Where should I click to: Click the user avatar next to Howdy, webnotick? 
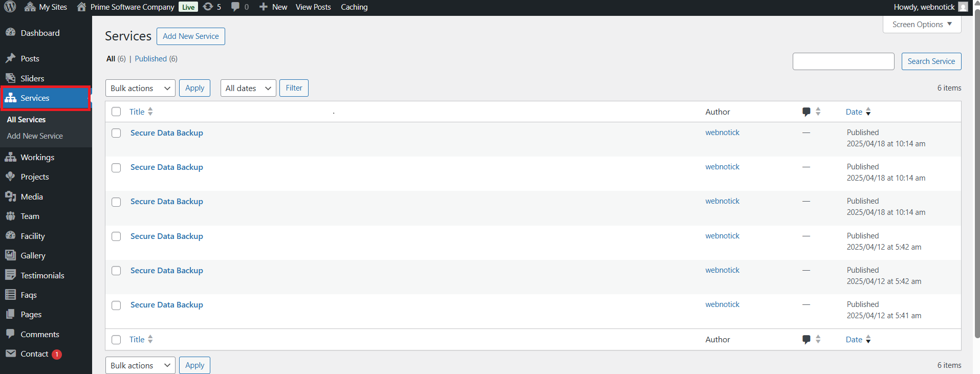[963, 7]
